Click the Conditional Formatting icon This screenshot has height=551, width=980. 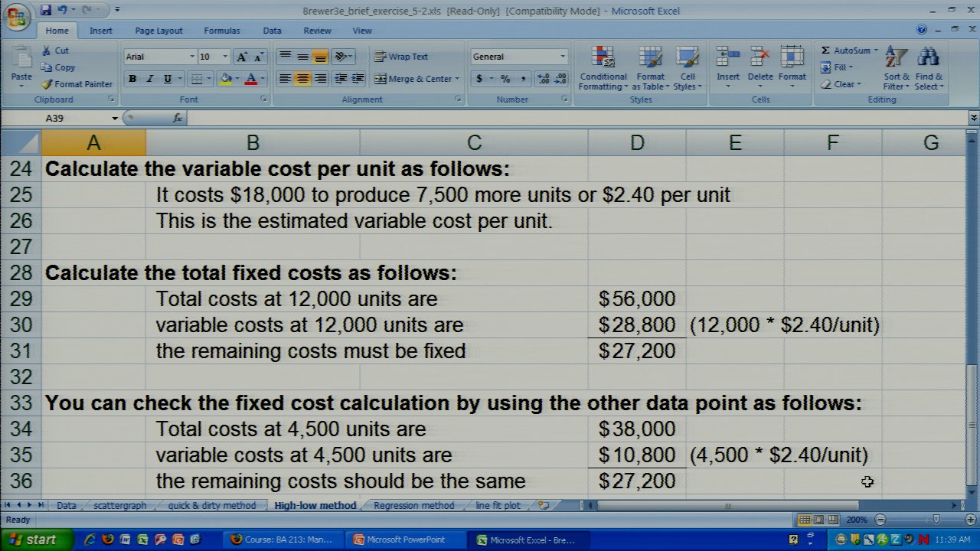click(x=603, y=58)
